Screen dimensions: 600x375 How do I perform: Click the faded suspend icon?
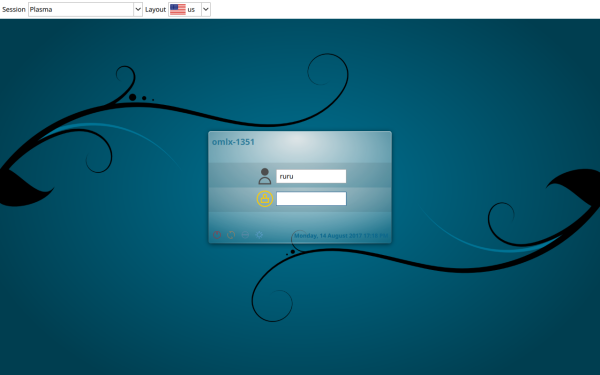click(245, 235)
